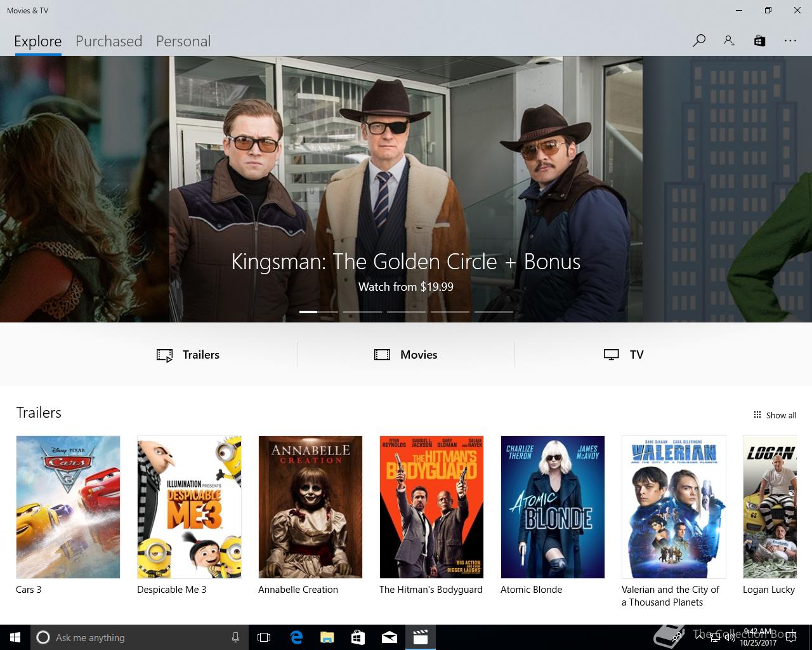Launch Microsoft Edge from taskbar

coord(296,637)
